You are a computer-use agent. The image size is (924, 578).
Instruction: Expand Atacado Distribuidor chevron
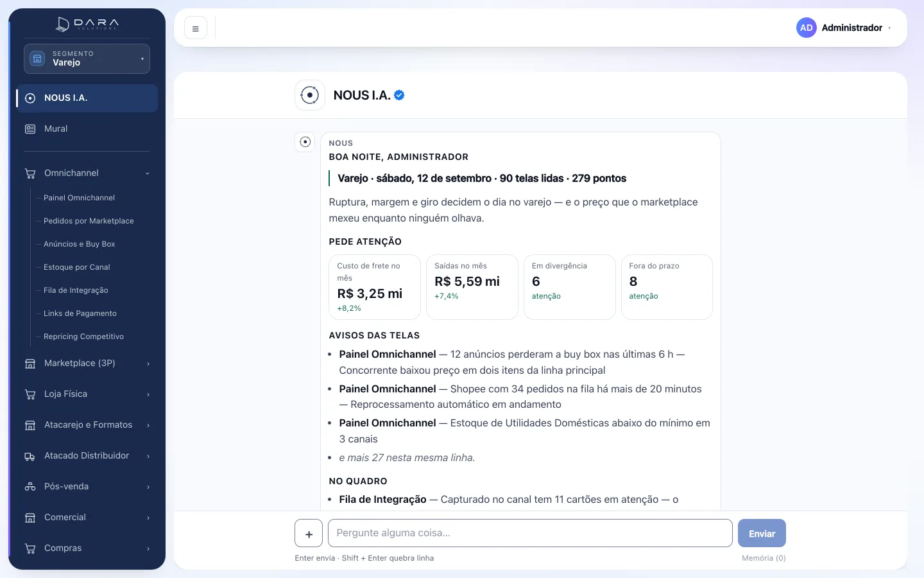pyautogui.click(x=148, y=456)
